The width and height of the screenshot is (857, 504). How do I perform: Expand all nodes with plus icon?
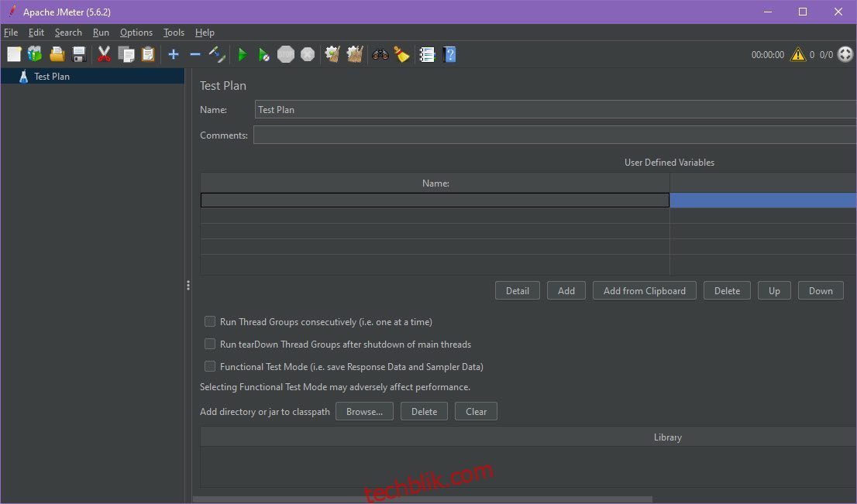(174, 54)
